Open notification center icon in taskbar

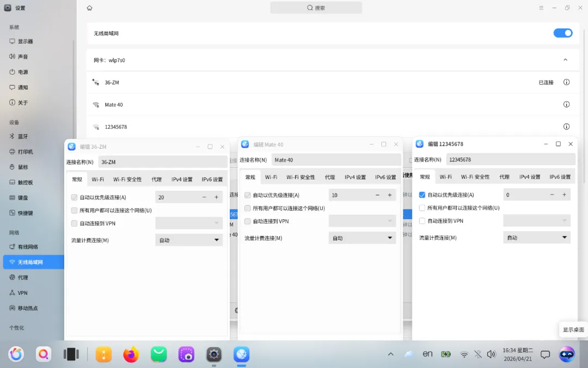[545, 354]
